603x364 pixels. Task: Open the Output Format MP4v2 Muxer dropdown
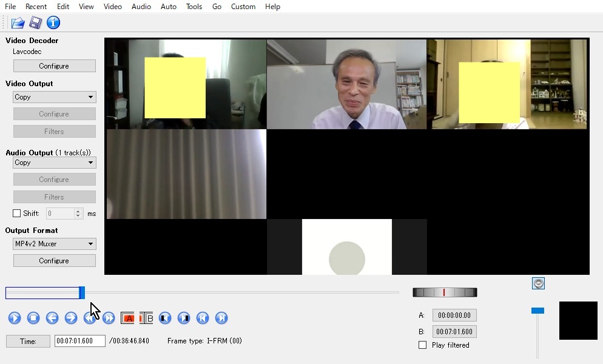[x=54, y=243]
